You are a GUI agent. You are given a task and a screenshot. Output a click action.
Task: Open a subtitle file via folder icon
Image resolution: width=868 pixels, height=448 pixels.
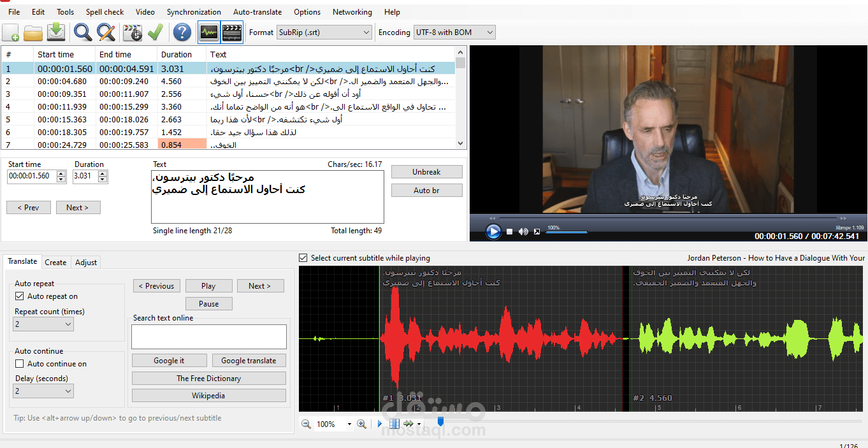pos(33,32)
